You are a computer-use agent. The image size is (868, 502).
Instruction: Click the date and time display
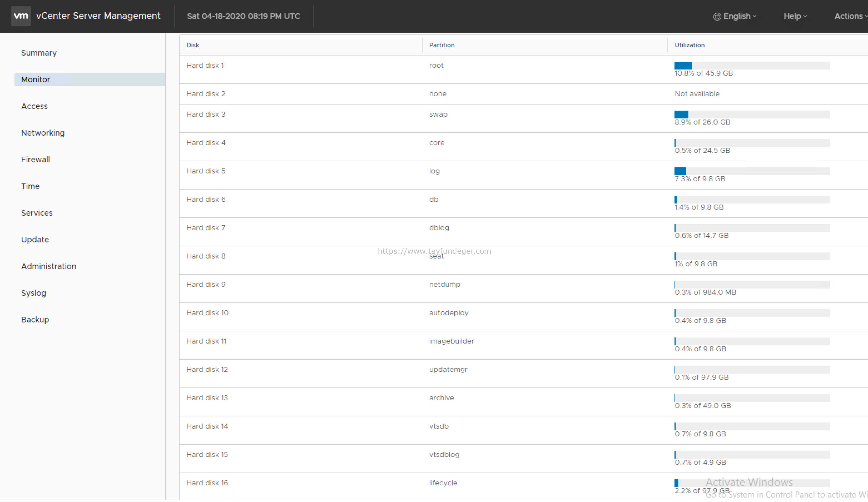coord(244,16)
